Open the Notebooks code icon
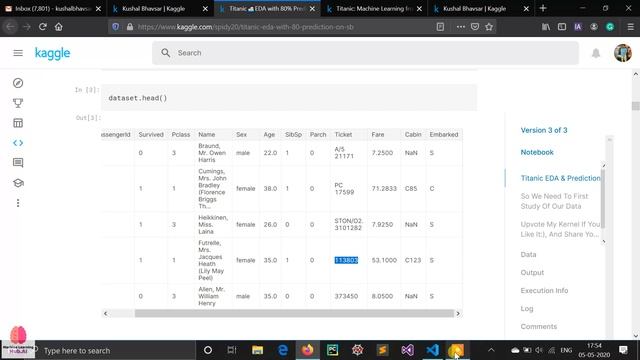This screenshot has width=640, height=360. [18, 143]
